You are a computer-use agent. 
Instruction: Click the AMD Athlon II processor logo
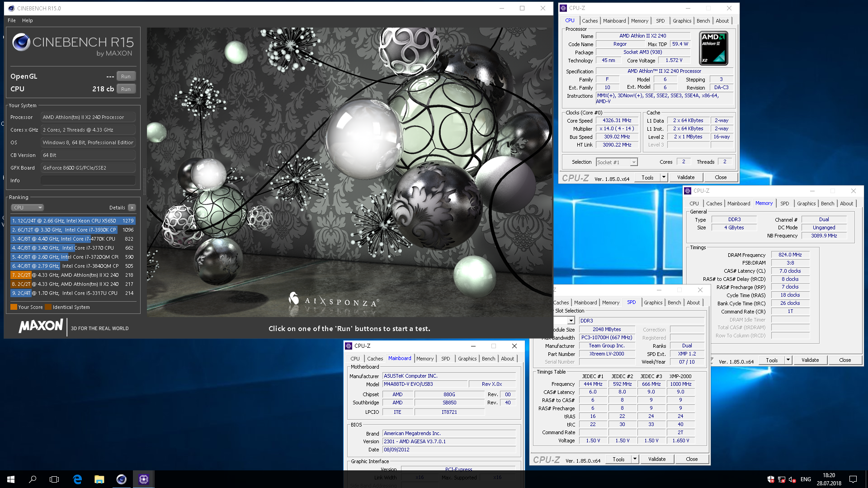[713, 48]
